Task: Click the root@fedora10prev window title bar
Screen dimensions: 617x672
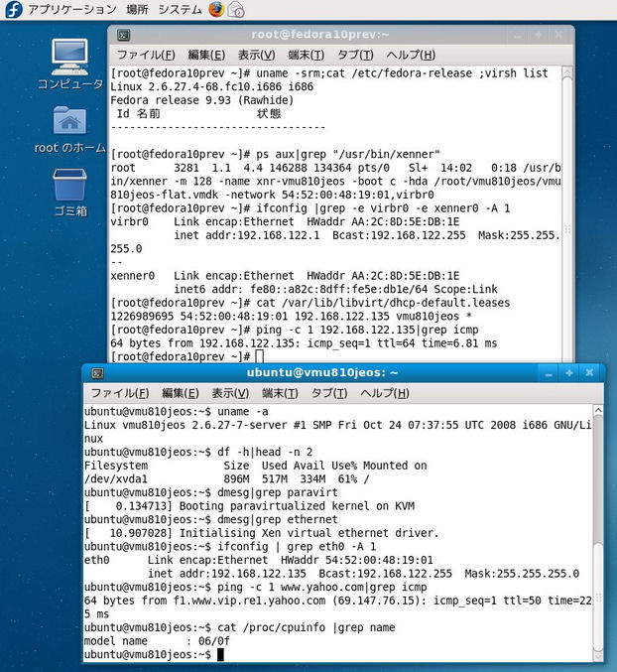Action: click(x=341, y=35)
